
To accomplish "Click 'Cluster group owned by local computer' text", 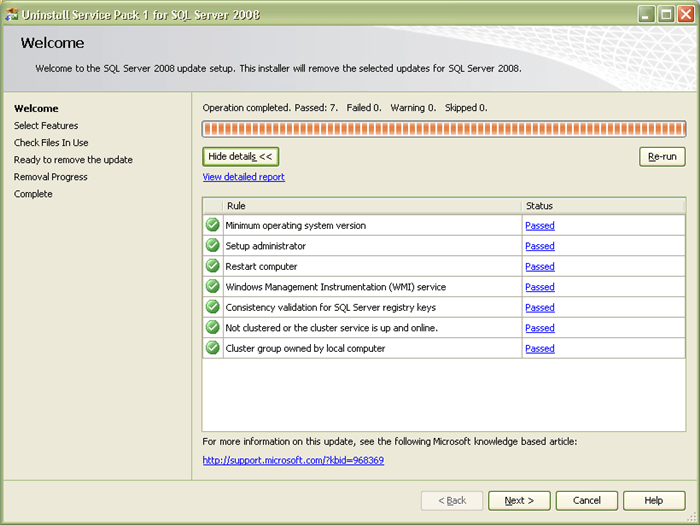I will [305, 348].
